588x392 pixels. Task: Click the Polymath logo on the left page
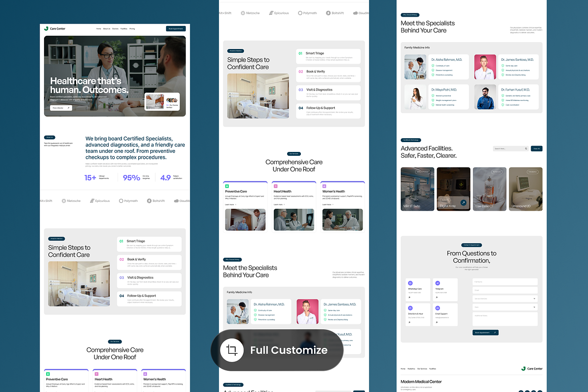(x=128, y=201)
